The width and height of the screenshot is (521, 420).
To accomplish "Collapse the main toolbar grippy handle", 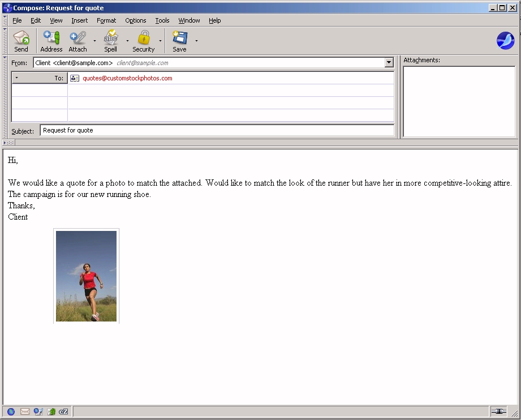I will click(5, 41).
